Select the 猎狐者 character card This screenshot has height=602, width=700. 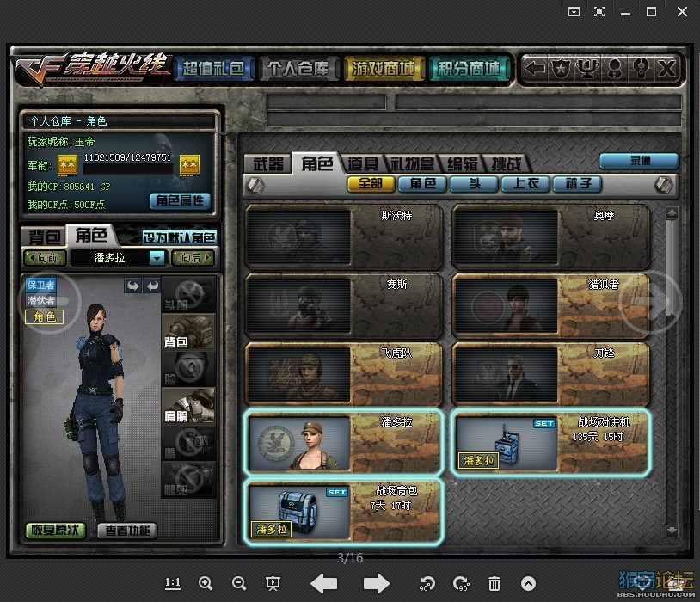pos(551,306)
